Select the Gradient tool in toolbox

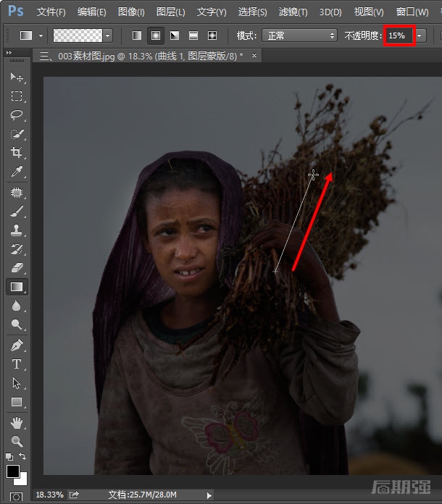pyautogui.click(x=17, y=287)
